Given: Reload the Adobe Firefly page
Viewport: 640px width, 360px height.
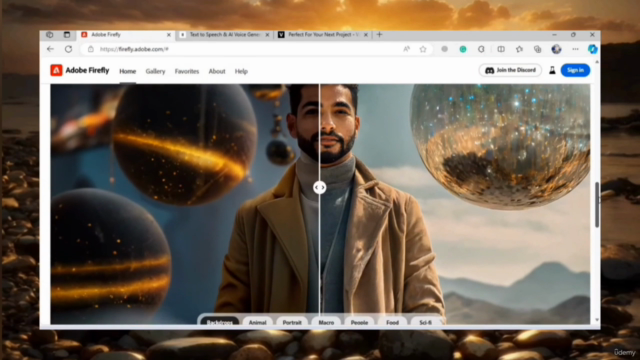Looking at the screenshot, I should (68, 49).
